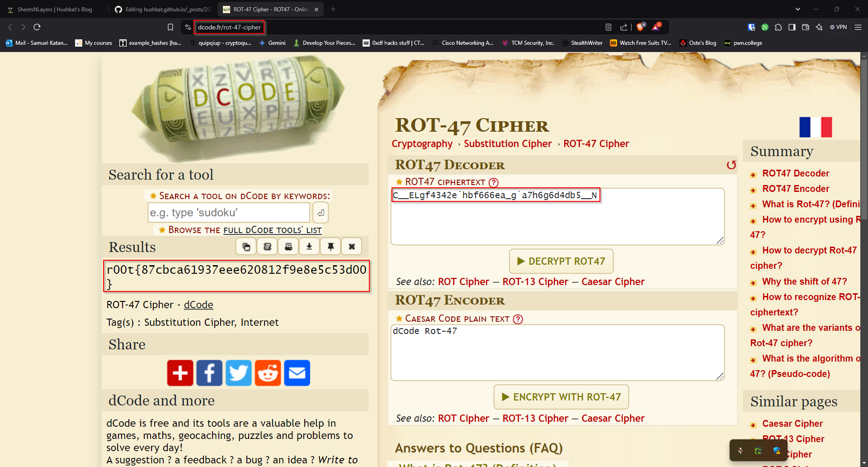Switch language using the French flag
Viewport: 868px width, 467px height.
click(x=816, y=127)
